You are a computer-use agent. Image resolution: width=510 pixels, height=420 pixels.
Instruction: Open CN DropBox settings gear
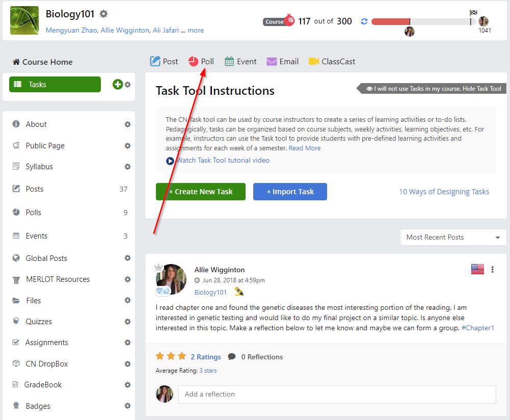pyautogui.click(x=127, y=364)
